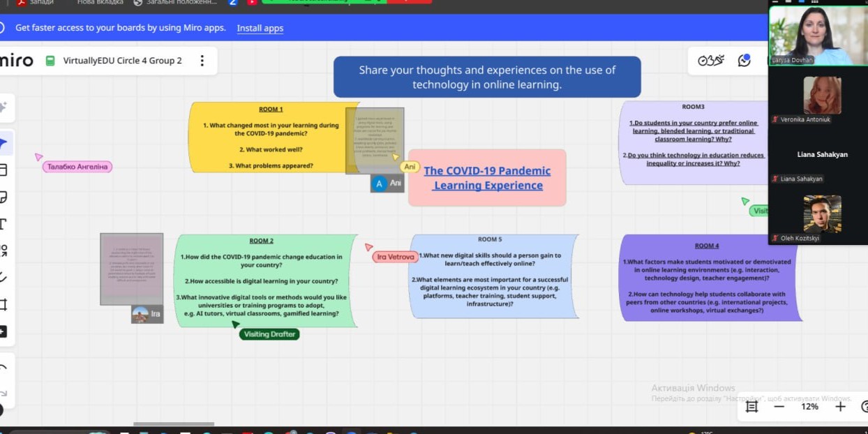Open the comments chat icon
The width and height of the screenshot is (868, 434).
pyautogui.click(x=744, y=61)
